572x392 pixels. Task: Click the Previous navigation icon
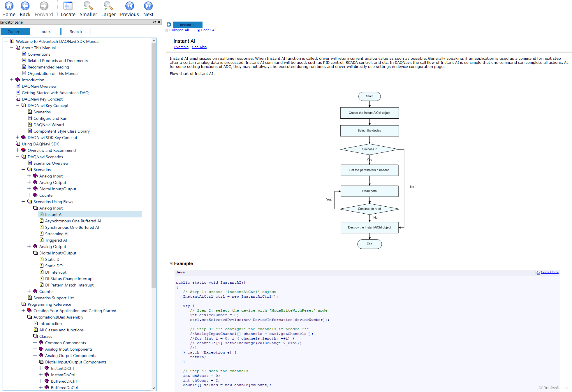point(130,8)
